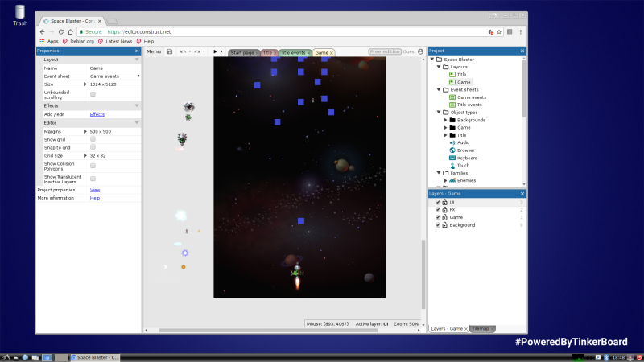Open the Game events event sheet
The width and height of the screenshot is (644, 362).
click(472, 97)
